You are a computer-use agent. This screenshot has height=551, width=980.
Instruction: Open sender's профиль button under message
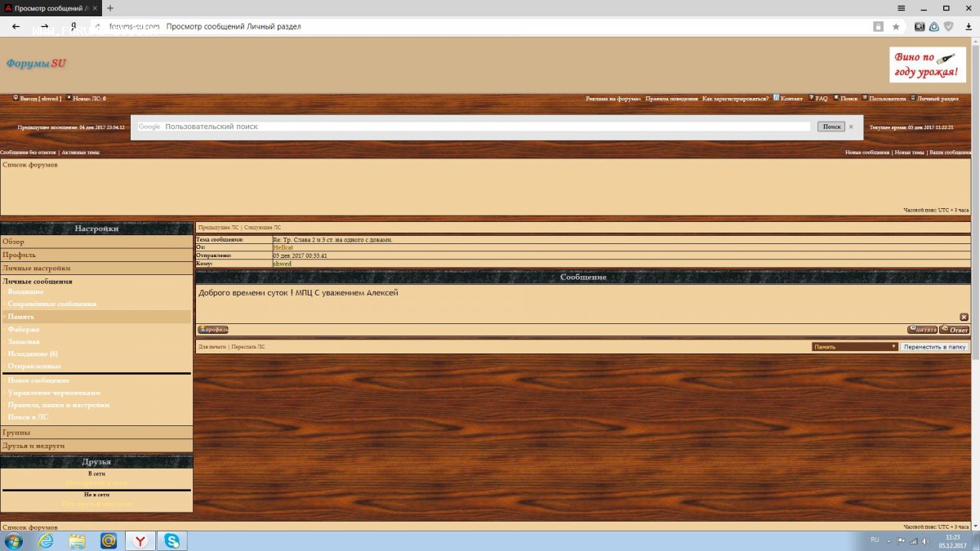[x=212, y=330]
